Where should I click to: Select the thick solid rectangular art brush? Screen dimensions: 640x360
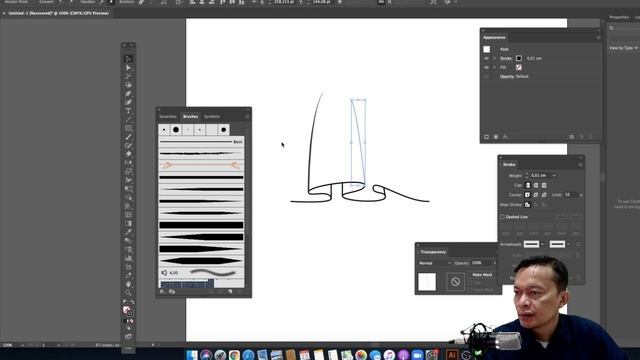tap(201, 225)
